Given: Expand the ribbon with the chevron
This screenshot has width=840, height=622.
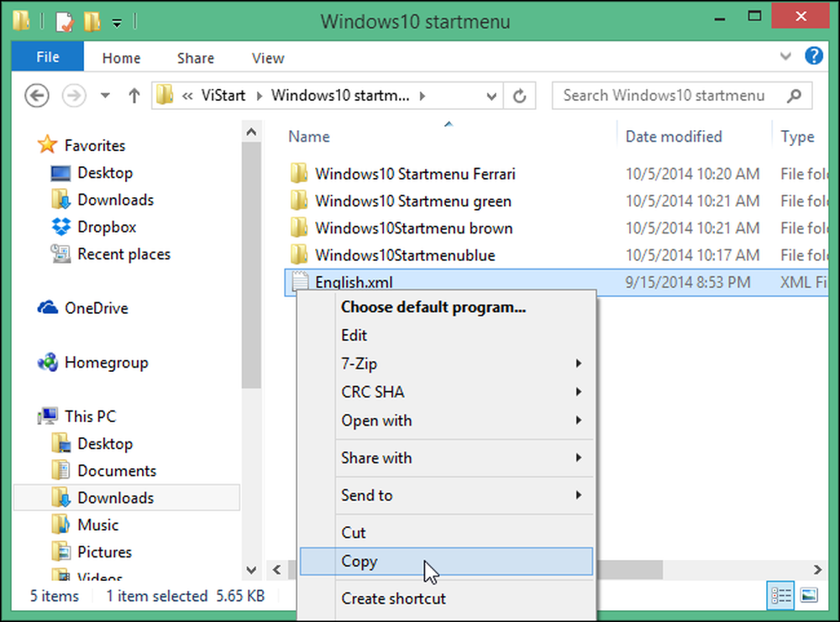Looking at the screenshot, I should 785,55.
